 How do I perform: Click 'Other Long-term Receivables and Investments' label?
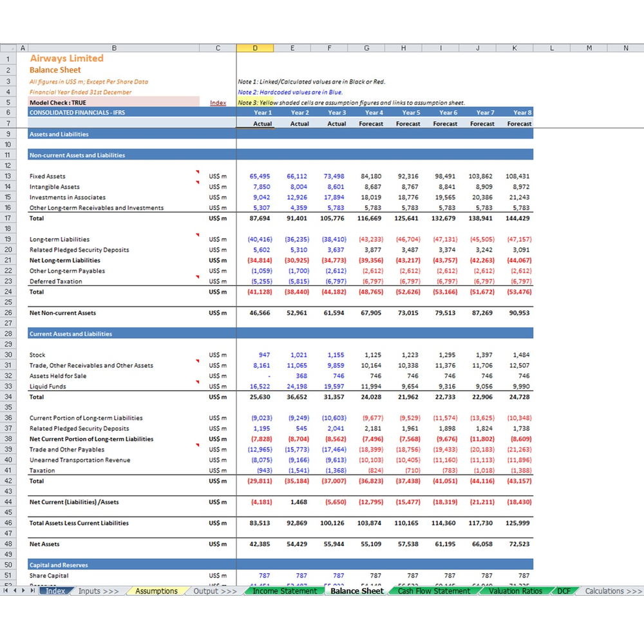click(x=97, y=208)
